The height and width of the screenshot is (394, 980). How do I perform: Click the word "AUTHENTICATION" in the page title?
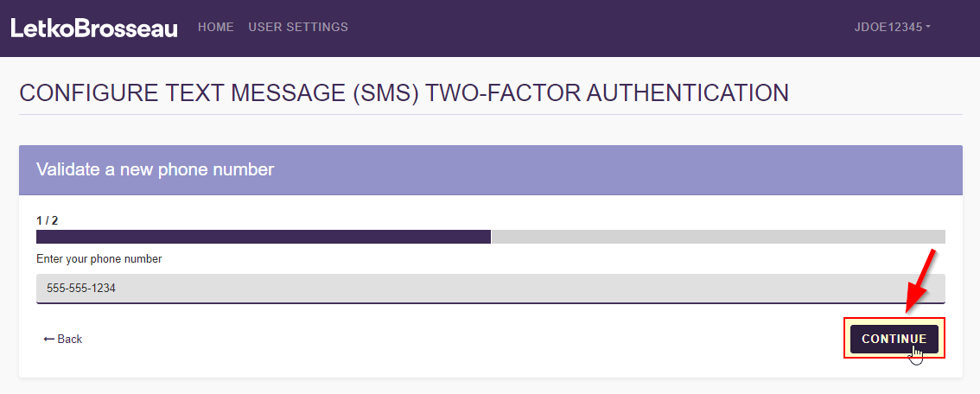pyautogui.click(x=688, y=93)
